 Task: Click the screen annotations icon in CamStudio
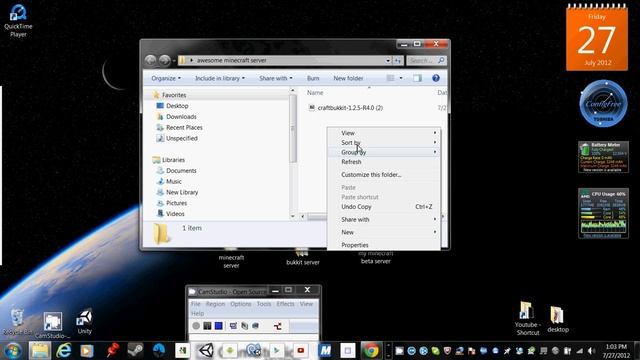point(244,326)
